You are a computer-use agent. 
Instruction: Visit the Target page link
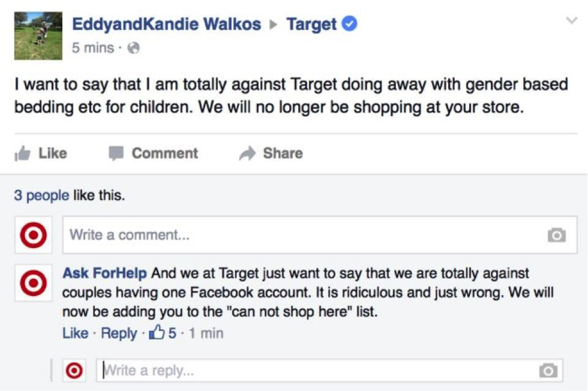coord(311,25)
